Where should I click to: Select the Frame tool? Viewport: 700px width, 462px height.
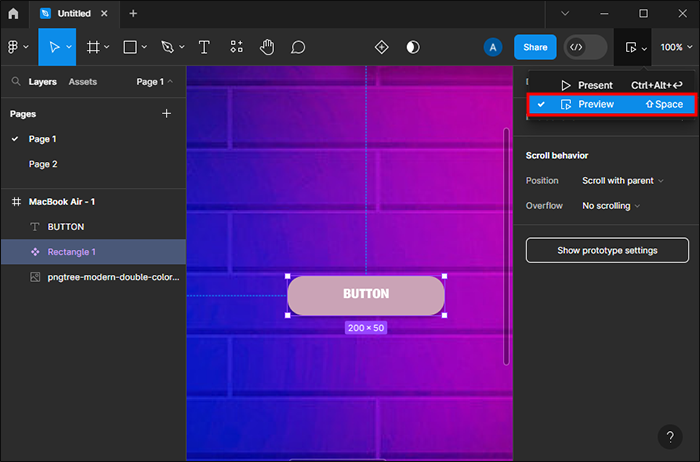(93, 47)
